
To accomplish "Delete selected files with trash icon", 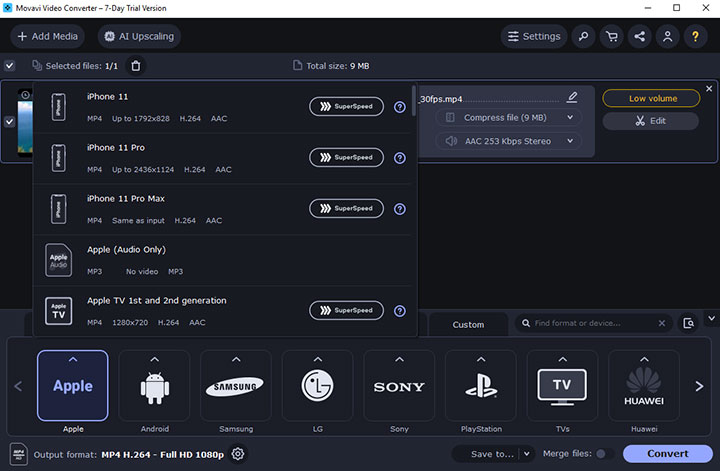I will (x=135, y=66).
